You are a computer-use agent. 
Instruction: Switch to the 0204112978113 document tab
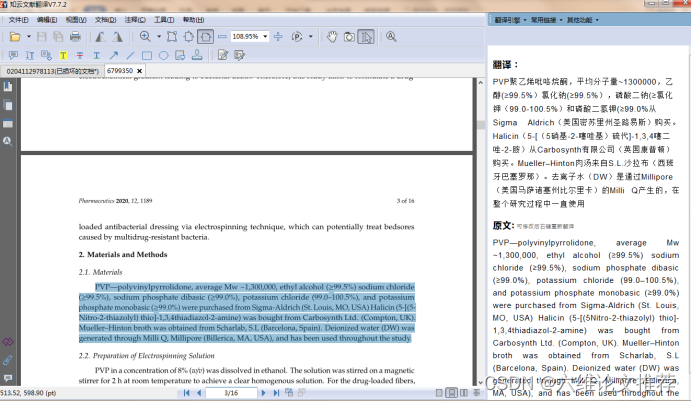(52, 71)
